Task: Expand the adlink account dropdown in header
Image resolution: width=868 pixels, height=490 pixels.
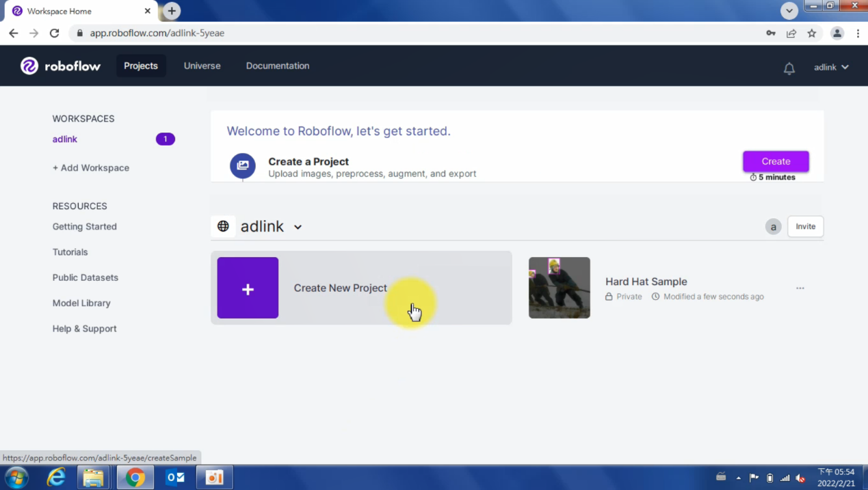Action: (x=831, y=67)
